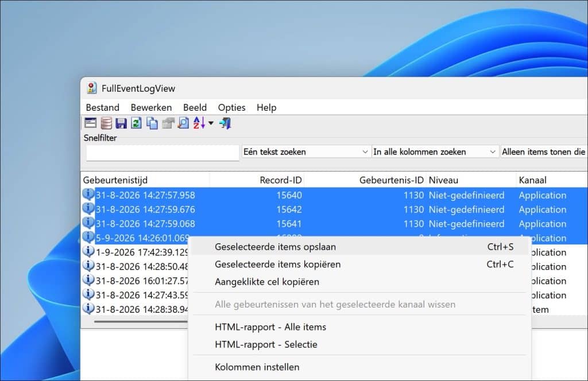Click info icon of row 16:01:27

(88, 280)
